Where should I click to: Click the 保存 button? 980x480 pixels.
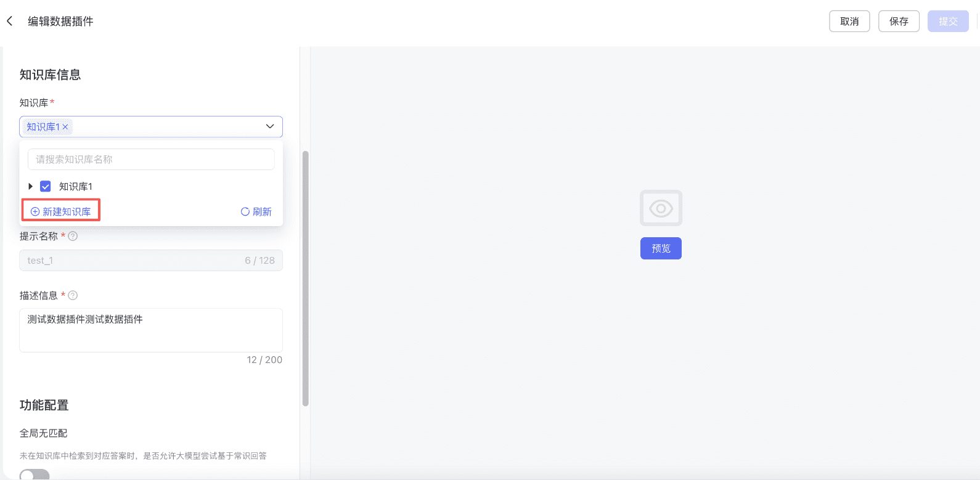tap(899, 21)
